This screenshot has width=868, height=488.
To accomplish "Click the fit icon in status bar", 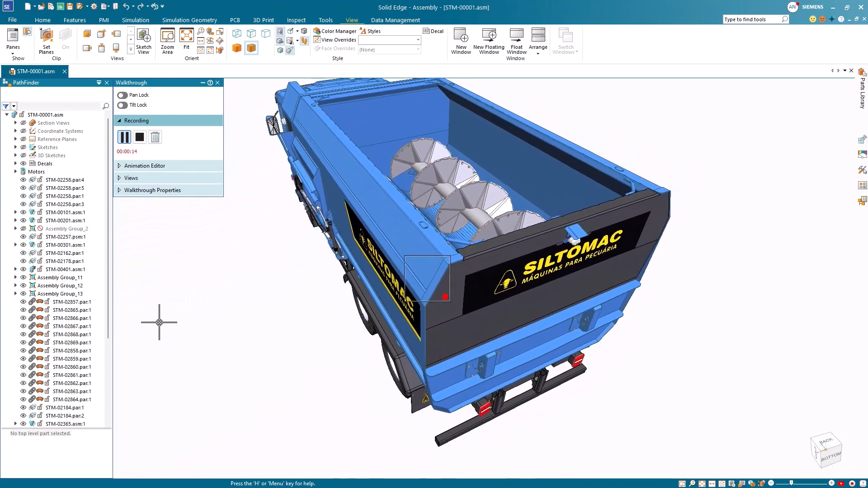I will [702, 483].
